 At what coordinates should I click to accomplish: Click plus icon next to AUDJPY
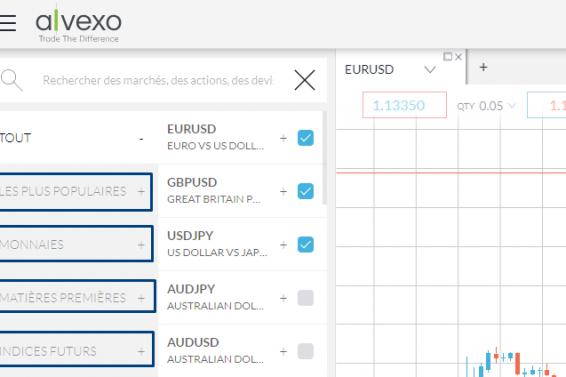283,298
